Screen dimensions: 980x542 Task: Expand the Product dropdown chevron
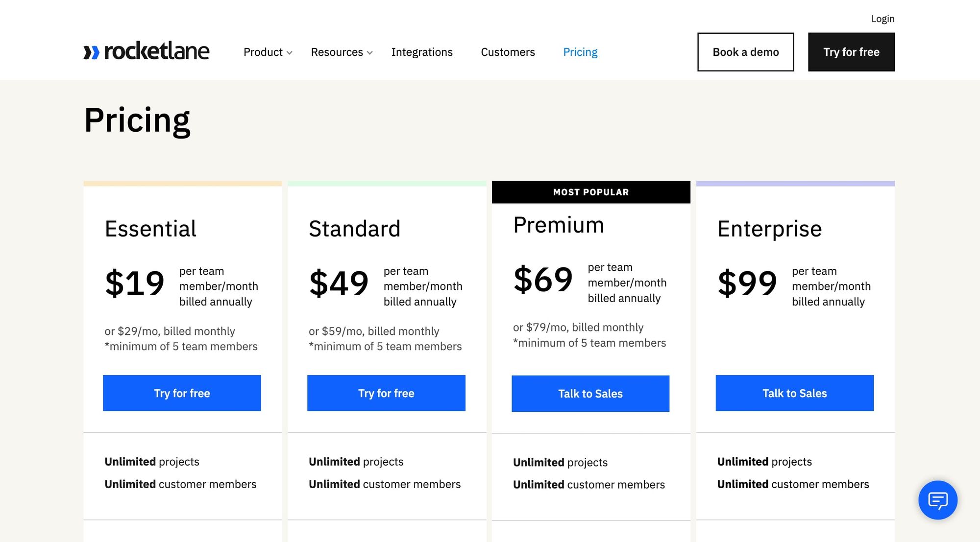290,53
